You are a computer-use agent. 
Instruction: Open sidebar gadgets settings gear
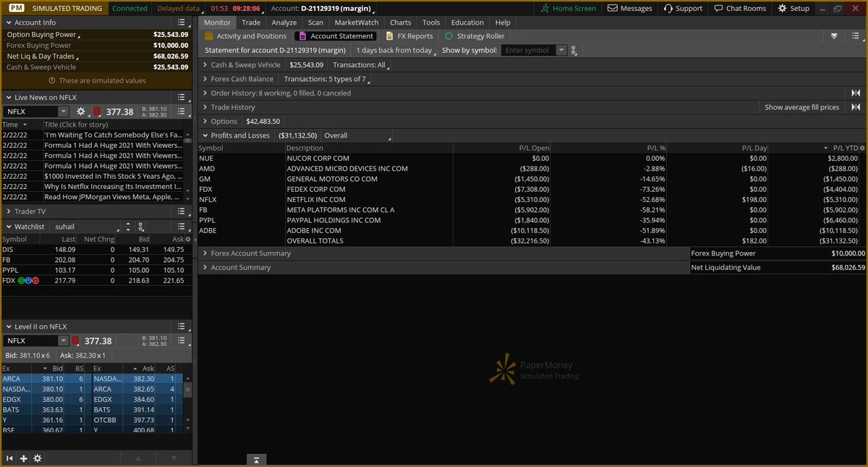[x=38, y=458]
